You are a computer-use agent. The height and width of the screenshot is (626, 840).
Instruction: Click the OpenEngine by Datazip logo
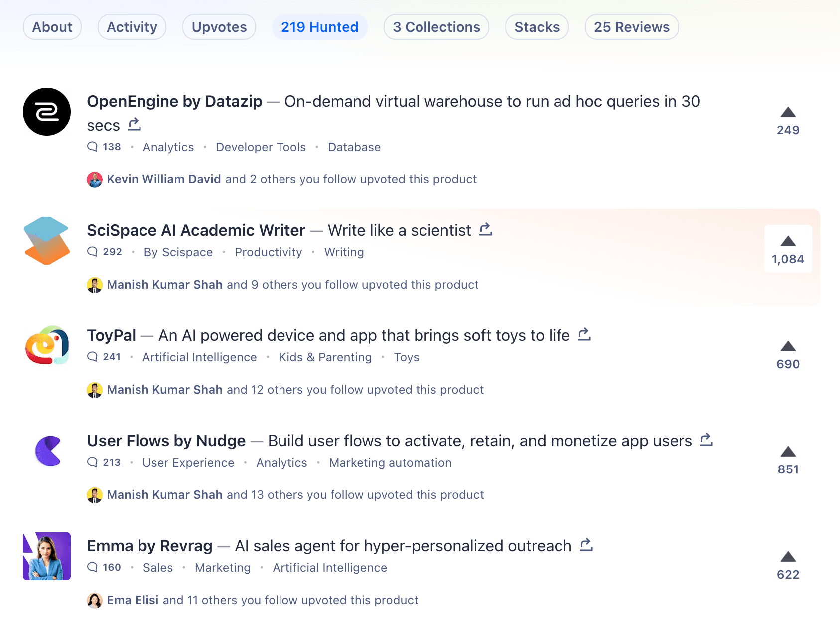(47, 112)
